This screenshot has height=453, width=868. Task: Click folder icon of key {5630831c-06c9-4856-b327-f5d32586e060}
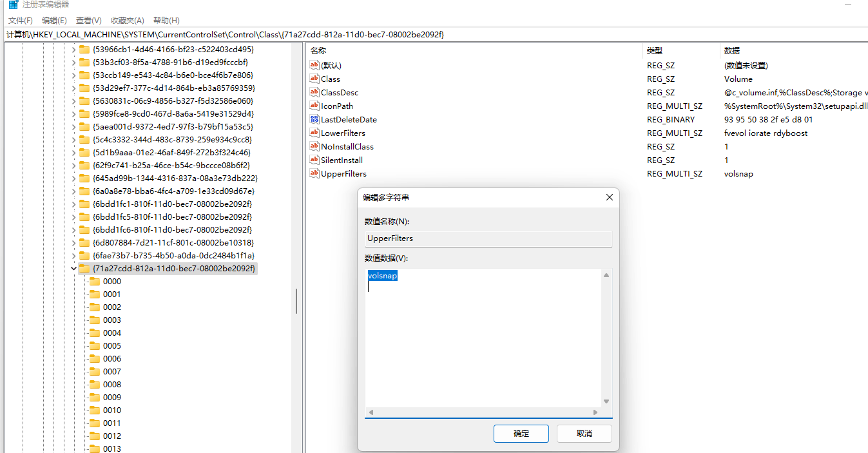pos(84,101)
